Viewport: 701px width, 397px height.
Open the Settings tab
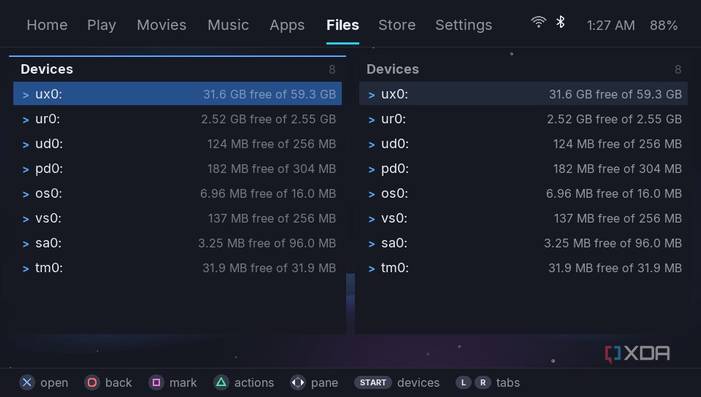[464, 25]
